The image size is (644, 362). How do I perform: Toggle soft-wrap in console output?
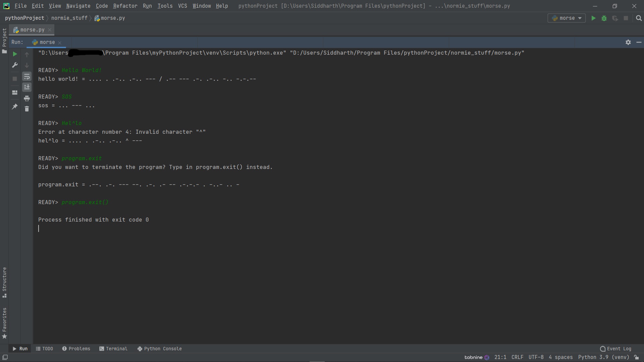tap(27, 76)
